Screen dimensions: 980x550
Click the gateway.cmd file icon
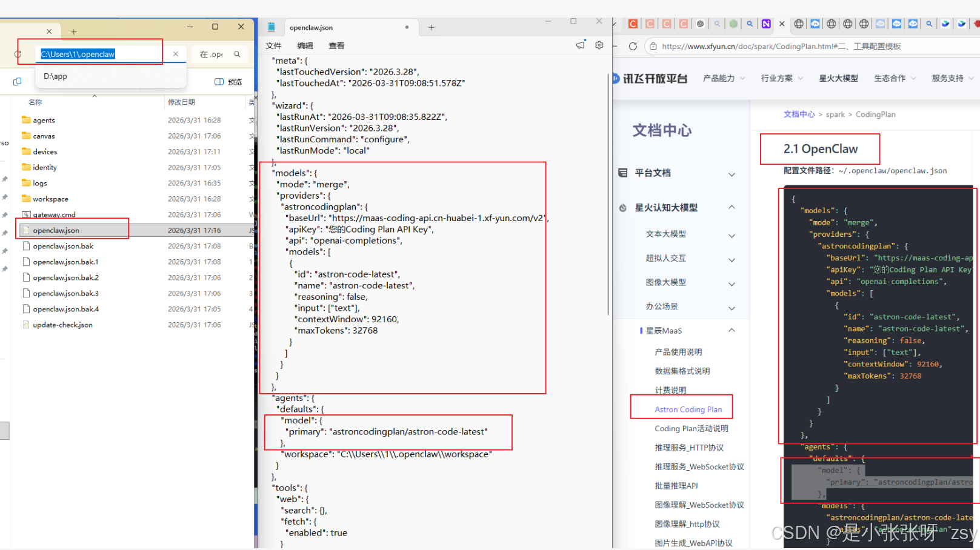point(26,214)
